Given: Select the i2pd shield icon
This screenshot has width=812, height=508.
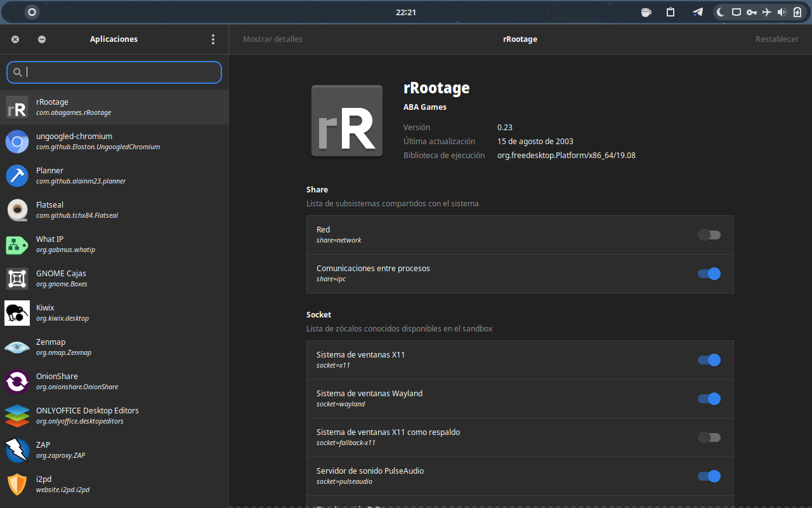Looking at the screenshot, I should [17, 485].
